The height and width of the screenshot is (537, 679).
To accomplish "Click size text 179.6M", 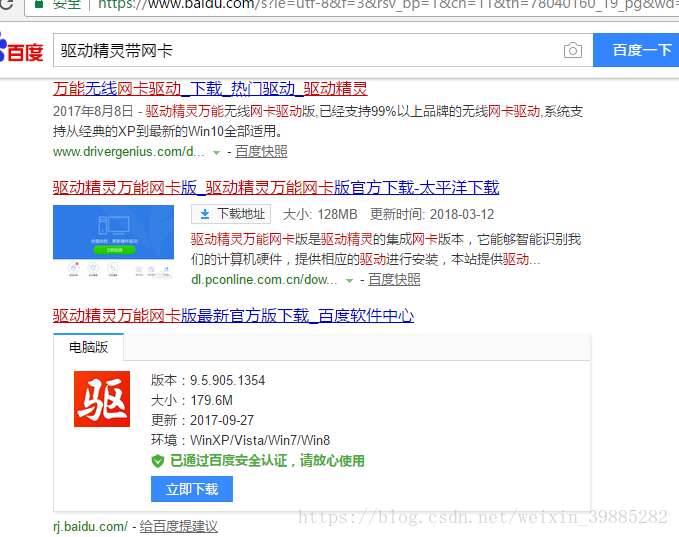I will click(x=211, y=400).
